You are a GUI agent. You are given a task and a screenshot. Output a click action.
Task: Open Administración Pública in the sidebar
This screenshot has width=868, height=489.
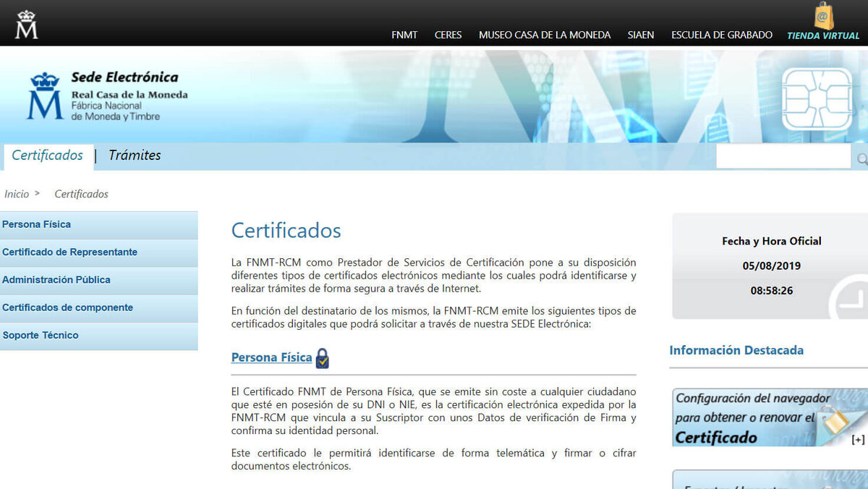click(x=99, y=280)
